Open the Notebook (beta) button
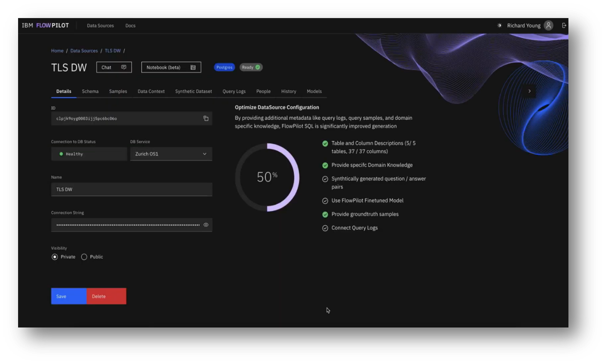 pyautogui.click(x=171, y=67)
